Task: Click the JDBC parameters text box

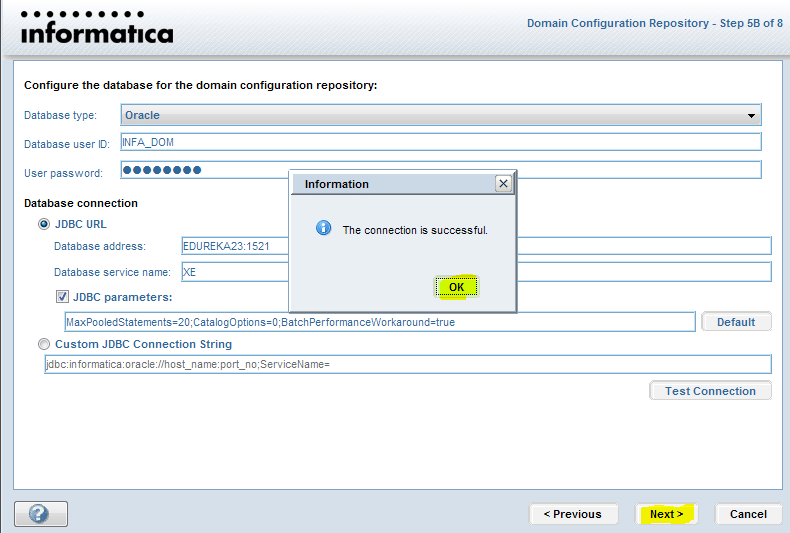Action: tap(378, 322)
